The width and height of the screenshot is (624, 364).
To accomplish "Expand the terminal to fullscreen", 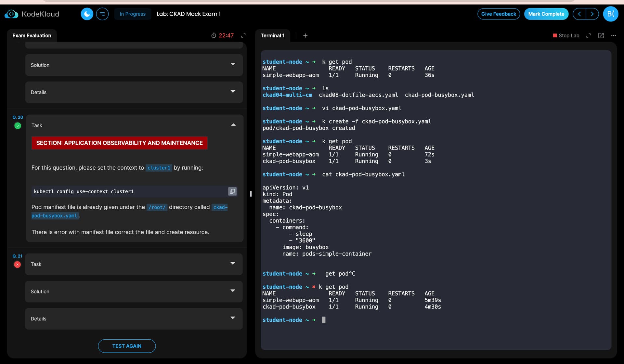I will (x=588, y=35).
